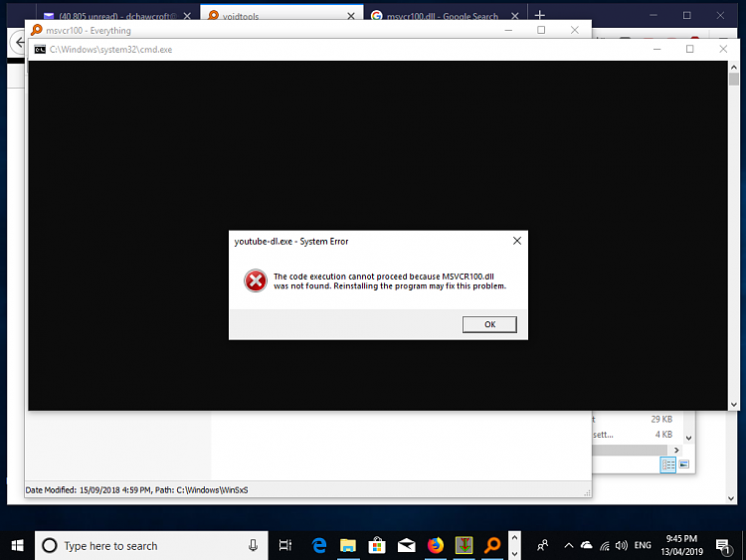Open the clock showing 9:45 PM

pyautogui.click(x=681, y=545)
